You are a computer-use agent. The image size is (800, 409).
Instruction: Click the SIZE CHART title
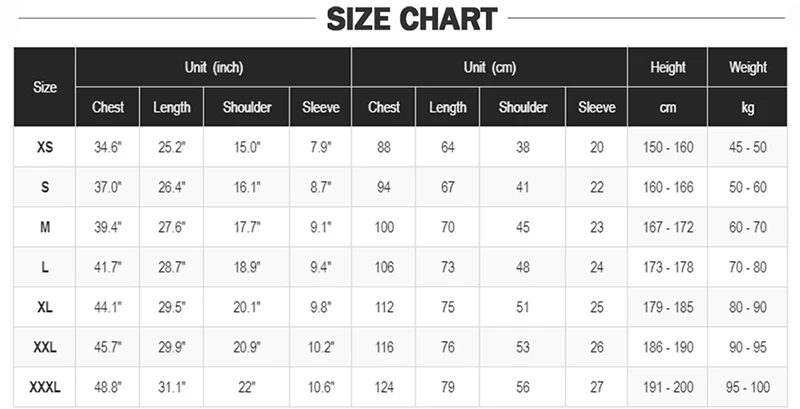pos(412,19)
